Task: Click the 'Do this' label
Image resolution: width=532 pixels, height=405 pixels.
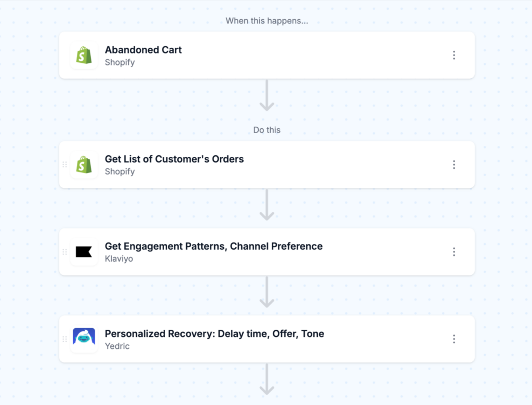Action: pos(267,130)
